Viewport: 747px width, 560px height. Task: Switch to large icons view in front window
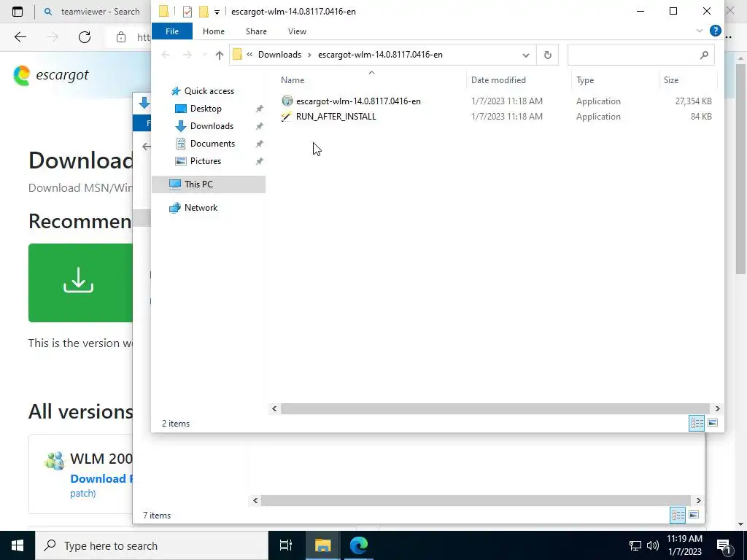click(x=713, y=423)
